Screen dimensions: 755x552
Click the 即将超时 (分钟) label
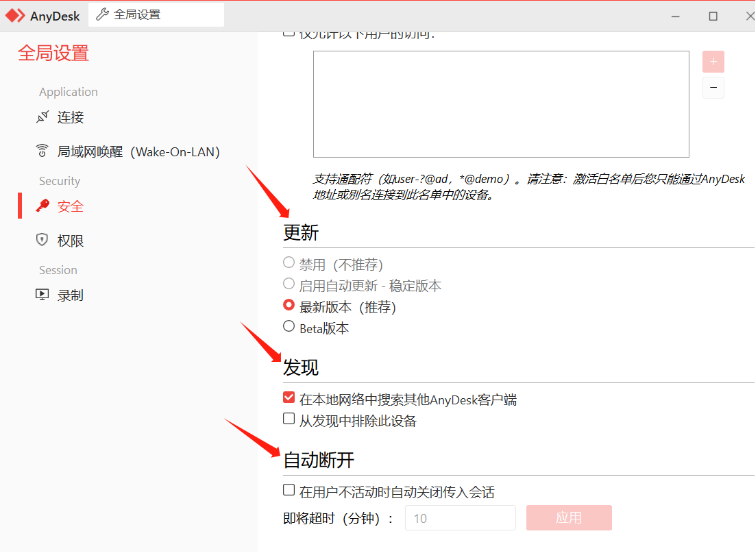pos(338,519)
